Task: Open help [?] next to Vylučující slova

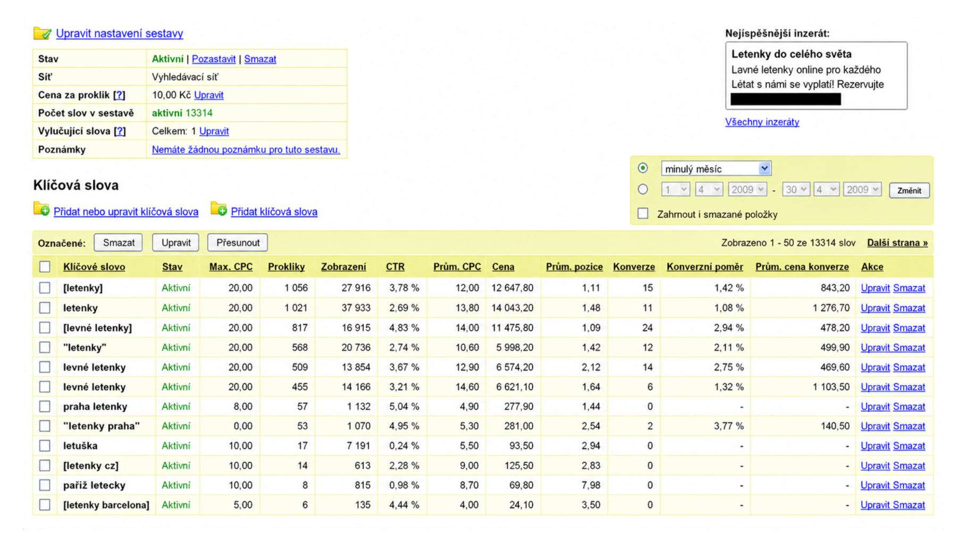Action: (120, 131)
